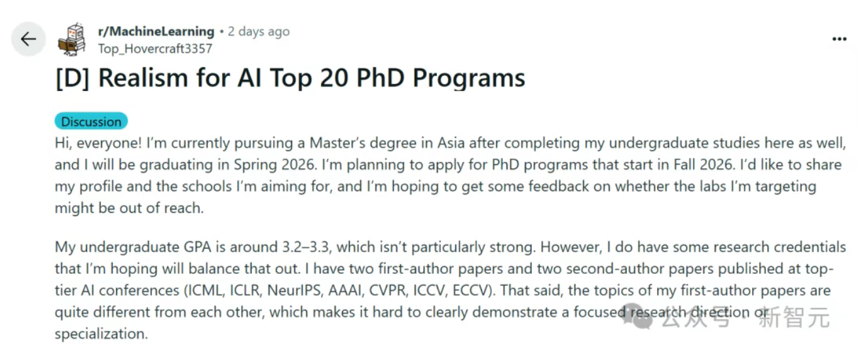This screenshot has height=357, width=868.
Task: Click the word 'specialization.' ending the post
Action: click(102, 333)
